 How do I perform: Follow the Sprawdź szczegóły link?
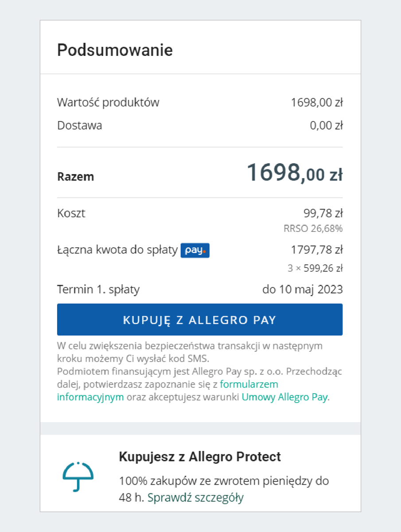coord(195,498)
